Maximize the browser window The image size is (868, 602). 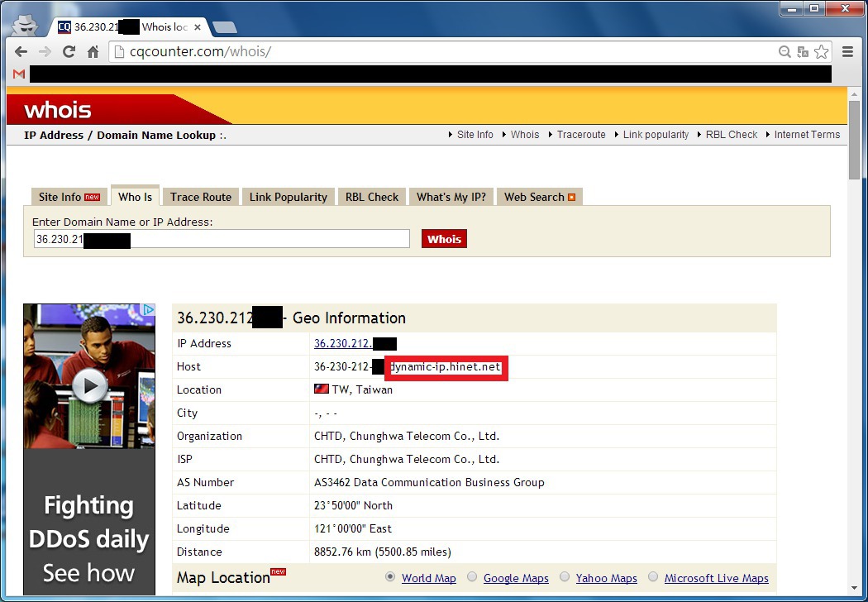[x=814, y=9]
